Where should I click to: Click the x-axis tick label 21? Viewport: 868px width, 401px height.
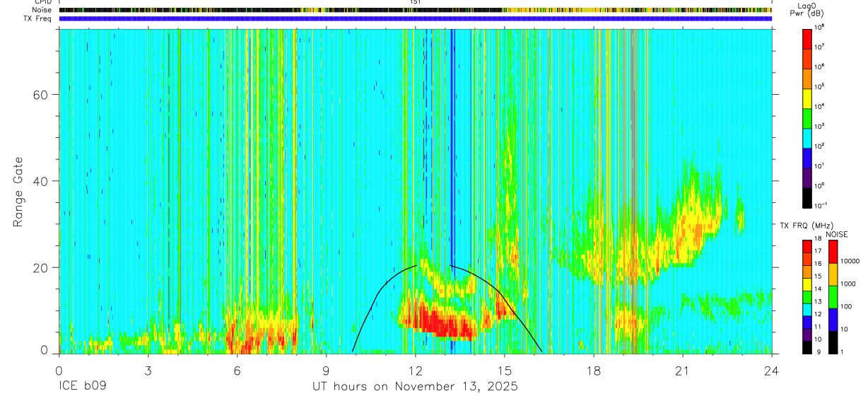coord(683,371)
